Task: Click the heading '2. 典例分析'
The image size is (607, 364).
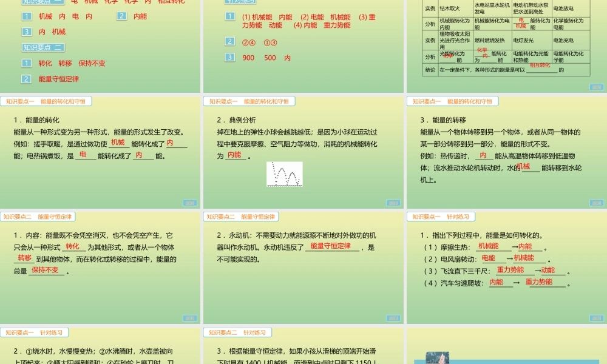Action: pos(236,120)
